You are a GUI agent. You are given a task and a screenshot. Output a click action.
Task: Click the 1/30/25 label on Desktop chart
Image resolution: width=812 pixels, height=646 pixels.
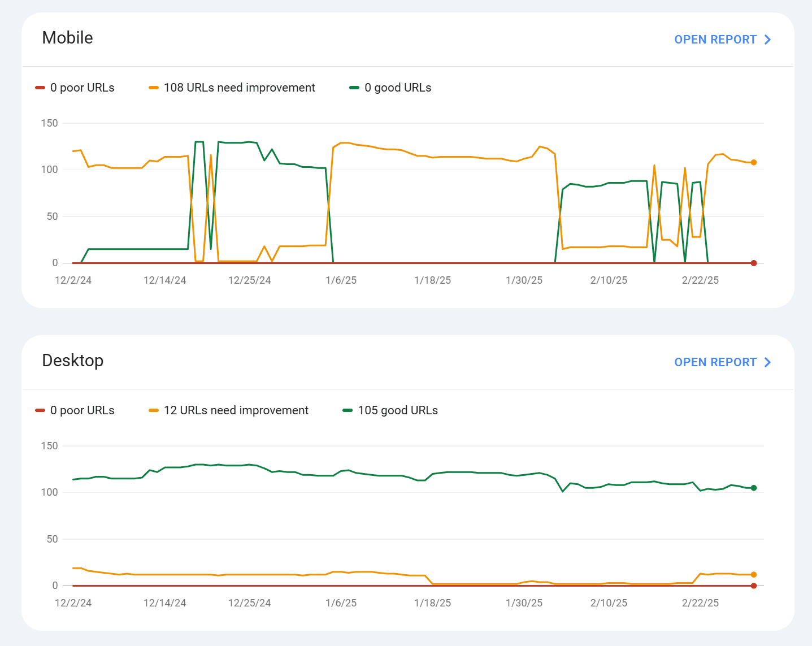[524, 603]
